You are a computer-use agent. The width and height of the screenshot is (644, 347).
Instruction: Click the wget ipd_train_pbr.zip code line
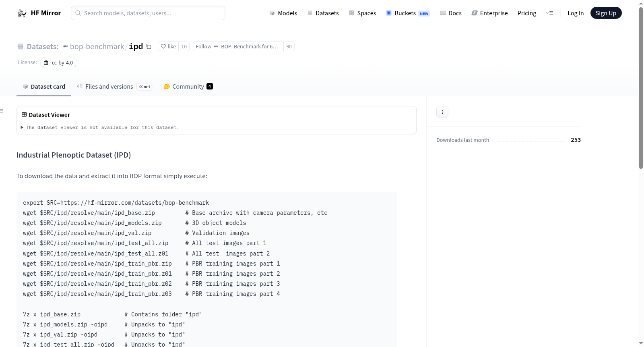pyautogui.click(x=151, y=264)
